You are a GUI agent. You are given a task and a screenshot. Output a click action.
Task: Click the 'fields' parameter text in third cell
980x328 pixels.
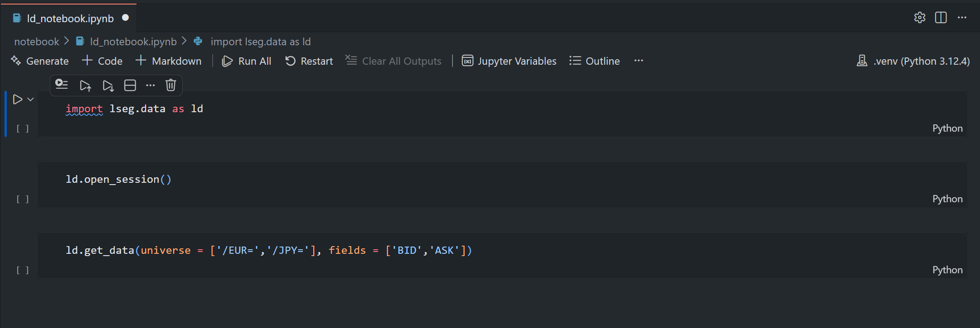coord(347,250)
